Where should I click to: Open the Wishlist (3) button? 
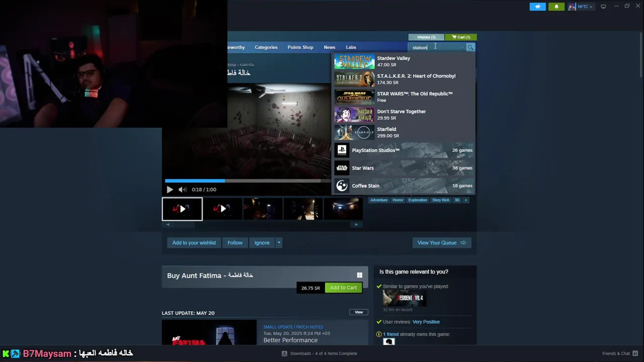[426, 37]
